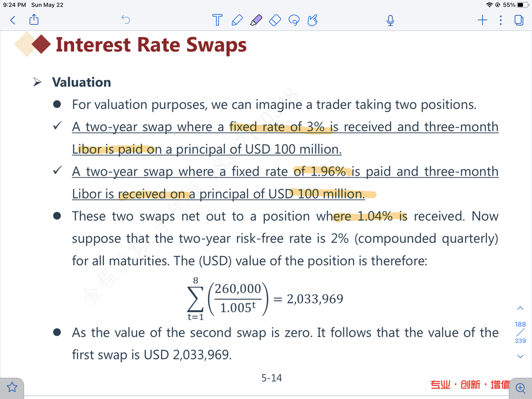Viewport: 532px width, 399px height.
Task: Tap the 188/339 page number indicator
Action: [520, 332]
